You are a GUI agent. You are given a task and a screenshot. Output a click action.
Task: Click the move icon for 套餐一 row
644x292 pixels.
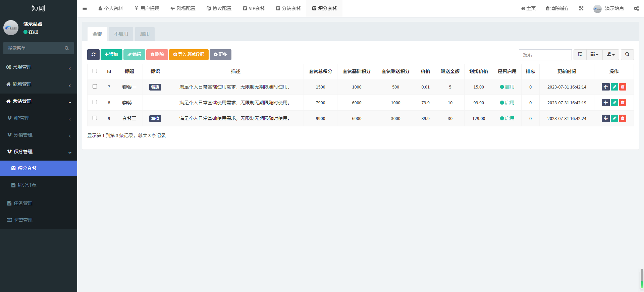click(606, 87)
